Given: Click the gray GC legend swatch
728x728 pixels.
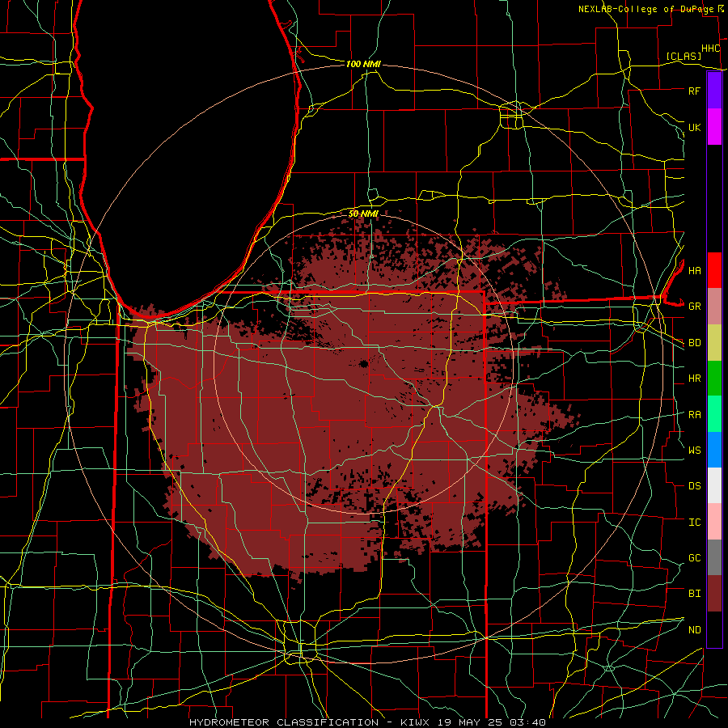Looking at the screenshot, I should point(714,557).
